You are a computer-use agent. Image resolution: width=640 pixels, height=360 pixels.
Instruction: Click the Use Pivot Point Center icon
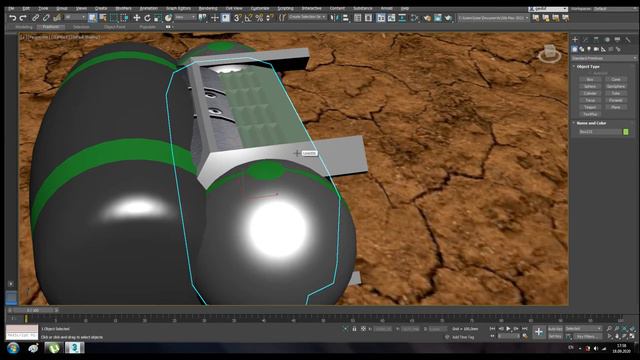point(202,18)
